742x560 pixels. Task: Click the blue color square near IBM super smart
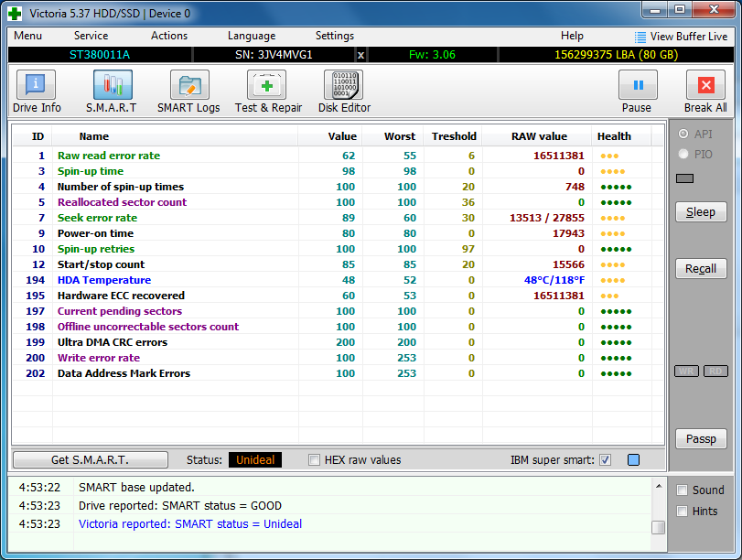[633, 460]
